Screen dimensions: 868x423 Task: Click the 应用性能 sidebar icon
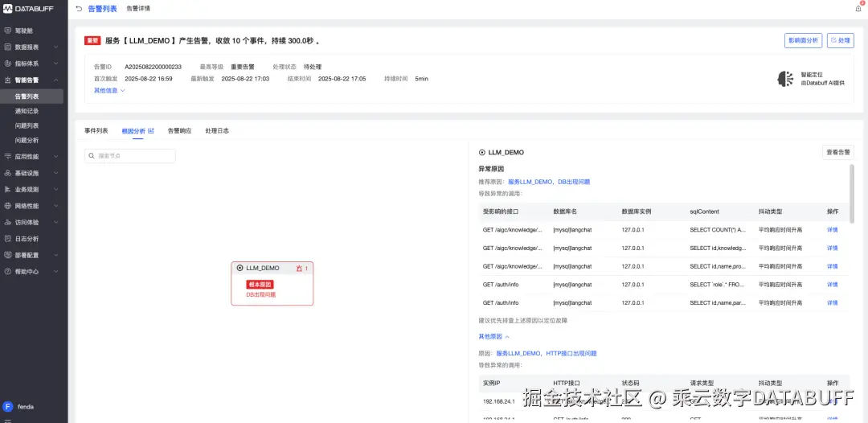[x=8, y=157]
